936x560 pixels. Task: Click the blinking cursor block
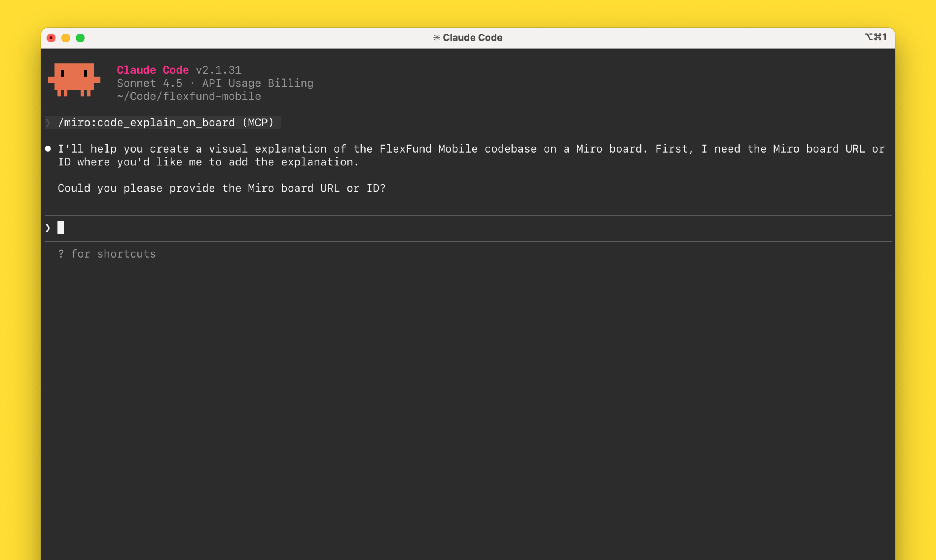click(x=61, y=228)
